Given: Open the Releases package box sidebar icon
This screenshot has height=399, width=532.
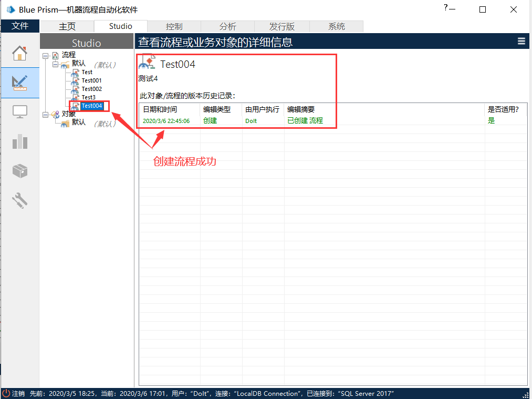Looking at the screenshot, I should (19, 171).
